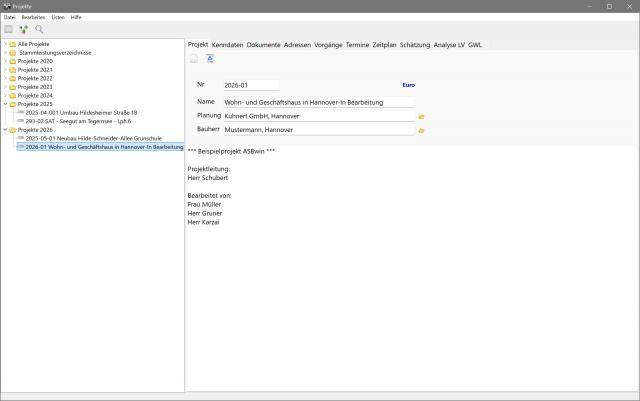This screenshot has width=640, height=401.
Task: Click the magnifier search icon
Action: [39, 29]
